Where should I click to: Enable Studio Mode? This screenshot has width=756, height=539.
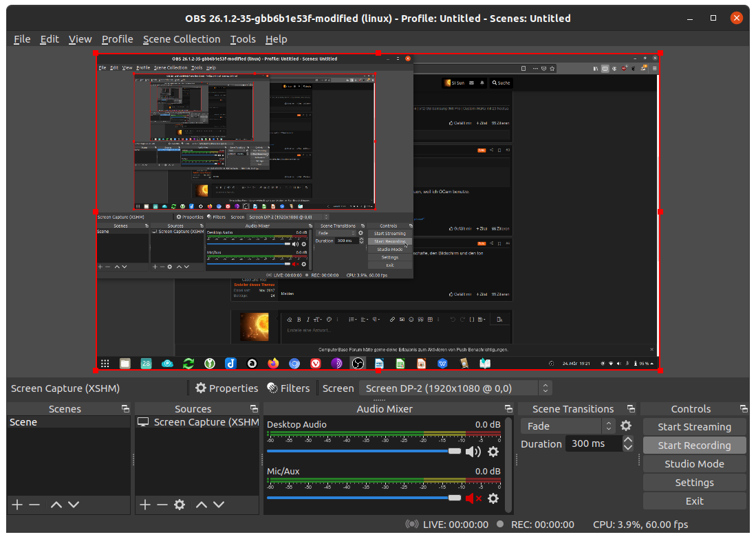click(x=694, y=463)
